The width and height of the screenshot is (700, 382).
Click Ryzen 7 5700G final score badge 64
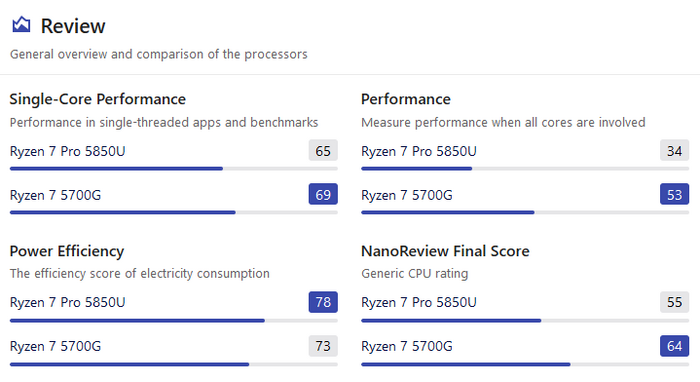click(x=674, y=345)
